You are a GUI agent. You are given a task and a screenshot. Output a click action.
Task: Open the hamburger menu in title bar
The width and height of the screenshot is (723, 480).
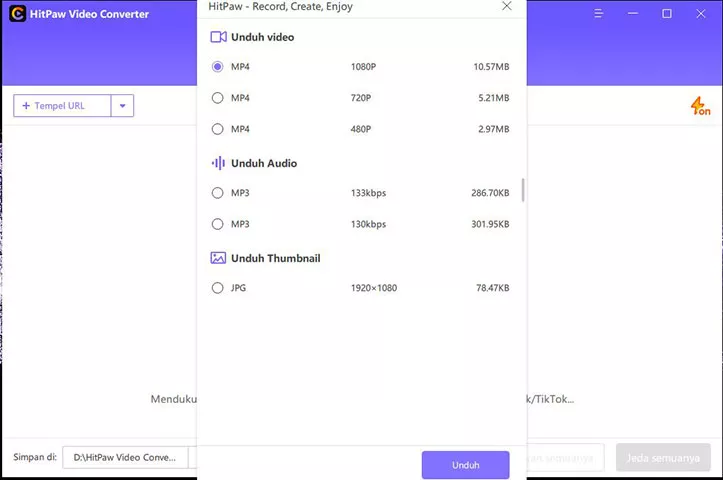click(599, 14)
